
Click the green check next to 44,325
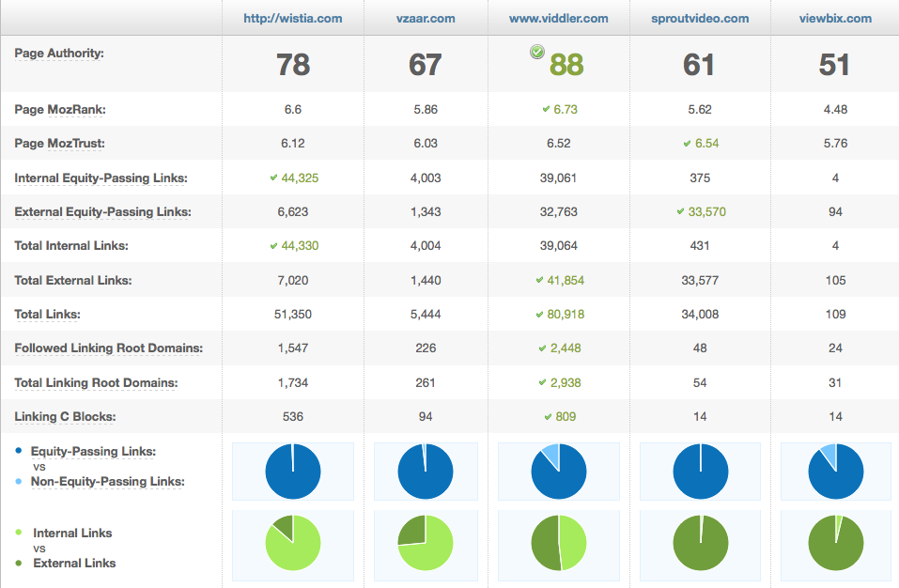point(273,178)
